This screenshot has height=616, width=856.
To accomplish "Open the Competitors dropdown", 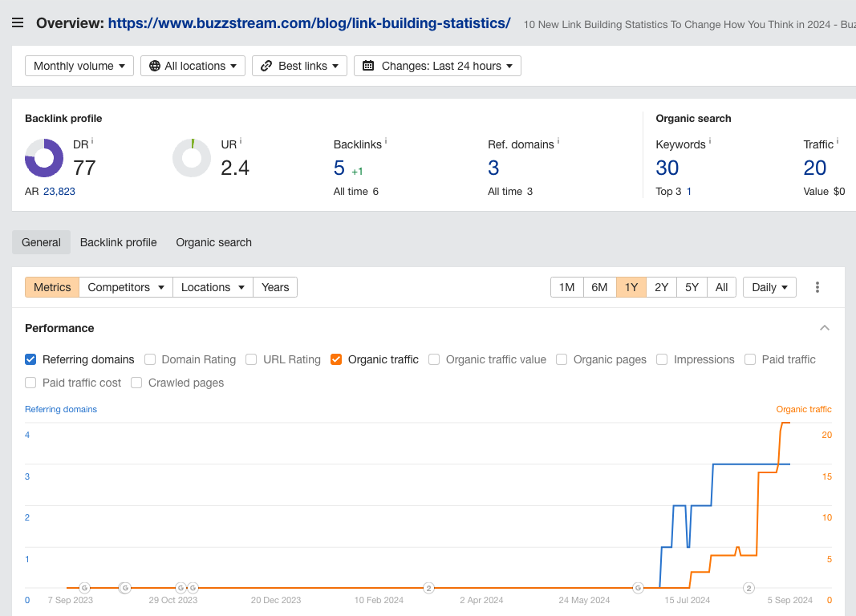I will (125, 286).
